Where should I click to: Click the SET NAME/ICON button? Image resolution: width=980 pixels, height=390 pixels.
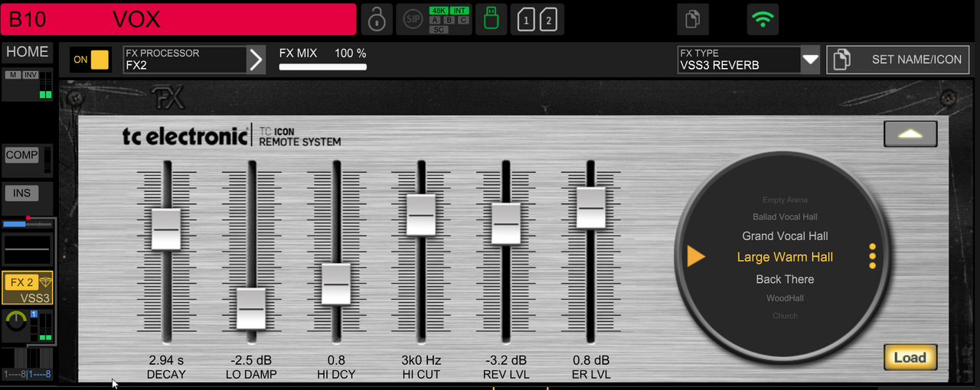pos(898,60)
